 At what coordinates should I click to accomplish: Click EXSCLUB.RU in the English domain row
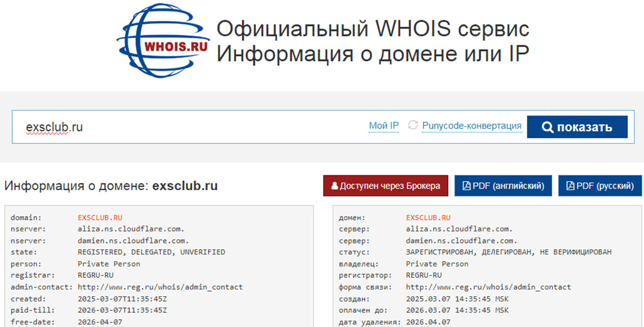click(x=100, y=218)
